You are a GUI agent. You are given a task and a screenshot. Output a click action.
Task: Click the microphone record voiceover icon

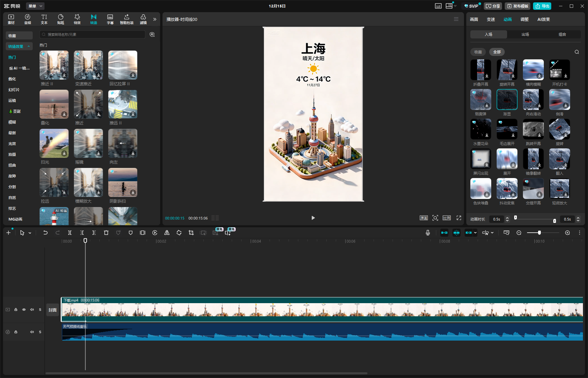point(428,233)
